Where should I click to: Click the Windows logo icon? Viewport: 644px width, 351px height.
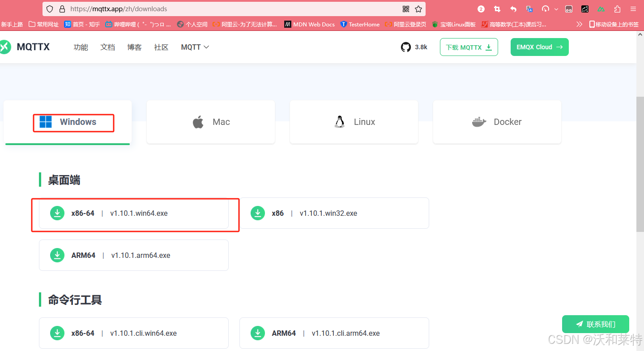(46, 122)
